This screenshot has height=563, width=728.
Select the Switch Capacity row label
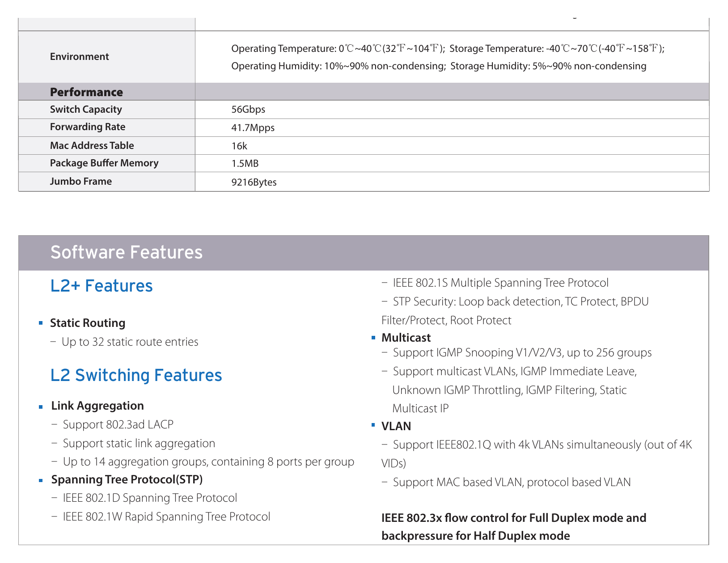pyautogui.click(x=86, y=110)
